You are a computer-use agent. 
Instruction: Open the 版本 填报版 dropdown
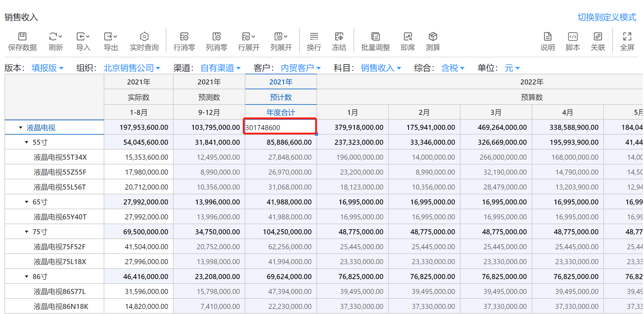point(48,68)
